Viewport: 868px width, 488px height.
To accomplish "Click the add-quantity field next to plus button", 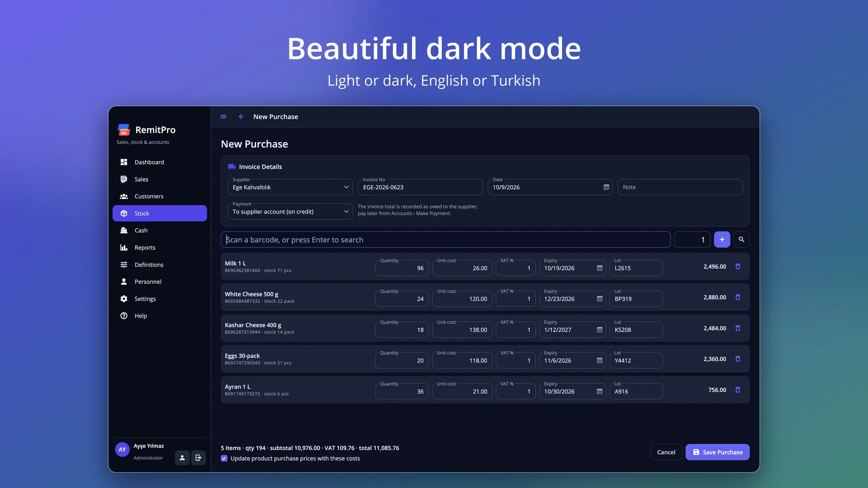I will tap(692, 239).
